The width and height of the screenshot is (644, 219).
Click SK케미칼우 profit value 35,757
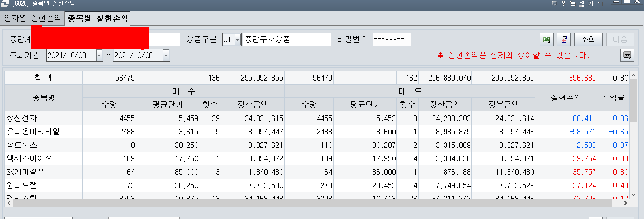click(x=584, y=171)
